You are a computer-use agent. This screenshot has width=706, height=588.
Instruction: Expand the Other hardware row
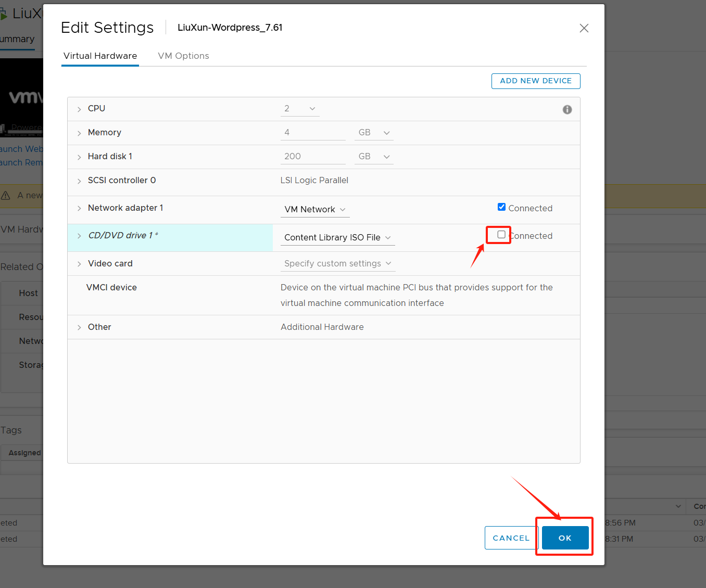pos(79,327)
